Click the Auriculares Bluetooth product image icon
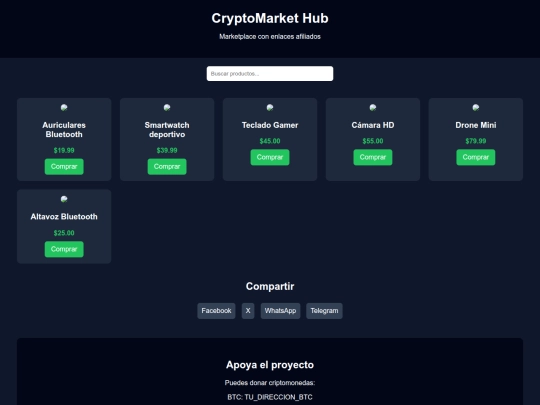Screen dimensions: 540x405 tap(64, 107)
